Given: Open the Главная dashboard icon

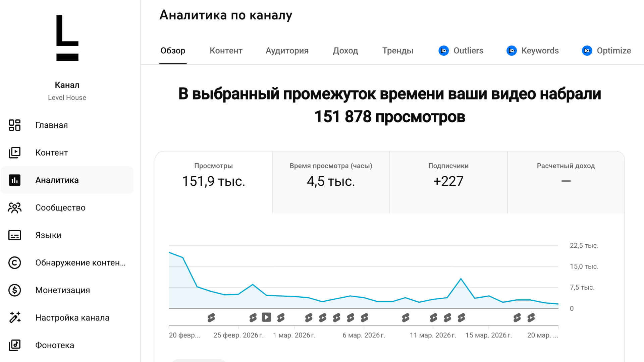Looking at the screenshot, I should point(14,125).
